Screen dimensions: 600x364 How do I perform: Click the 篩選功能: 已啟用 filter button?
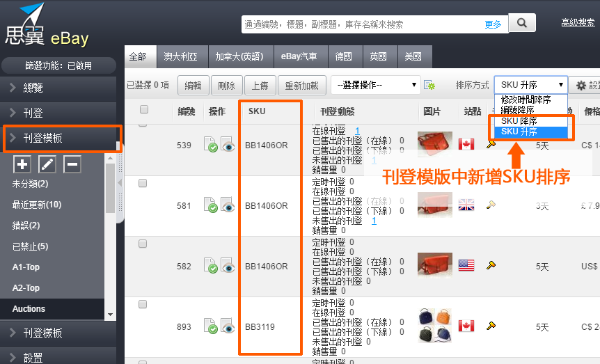[x=58, y=65]
